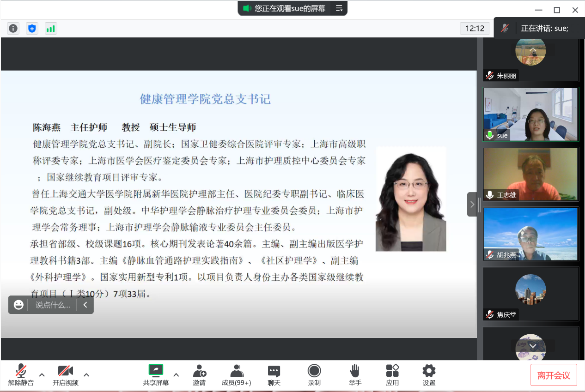585x392 pixels.
Task: Collapse the participant video side panel
Action: [x=472, y=204]
